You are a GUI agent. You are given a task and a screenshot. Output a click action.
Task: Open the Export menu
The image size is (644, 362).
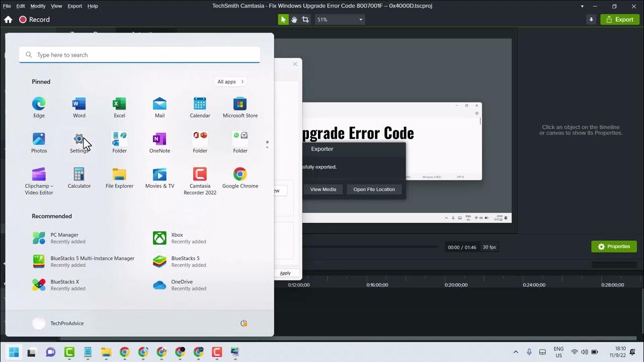click(75, 6)
